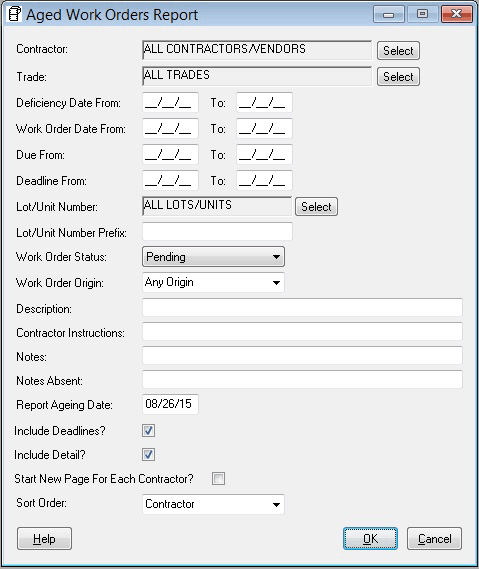The image size is (479, 569).
Task: Confirm the report with OK
Action: pyautogui.click(x=370, y=539)
